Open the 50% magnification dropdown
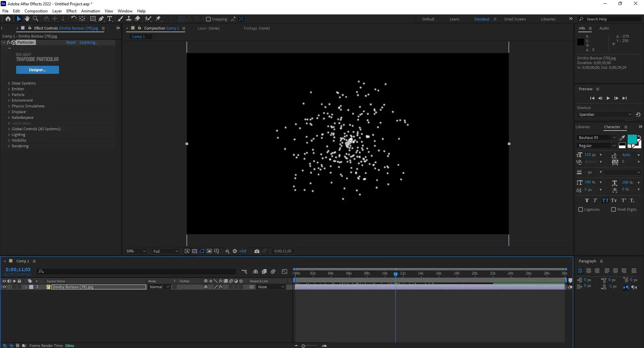The height and width of the screenshot is (348, 644). click(136, 251)
